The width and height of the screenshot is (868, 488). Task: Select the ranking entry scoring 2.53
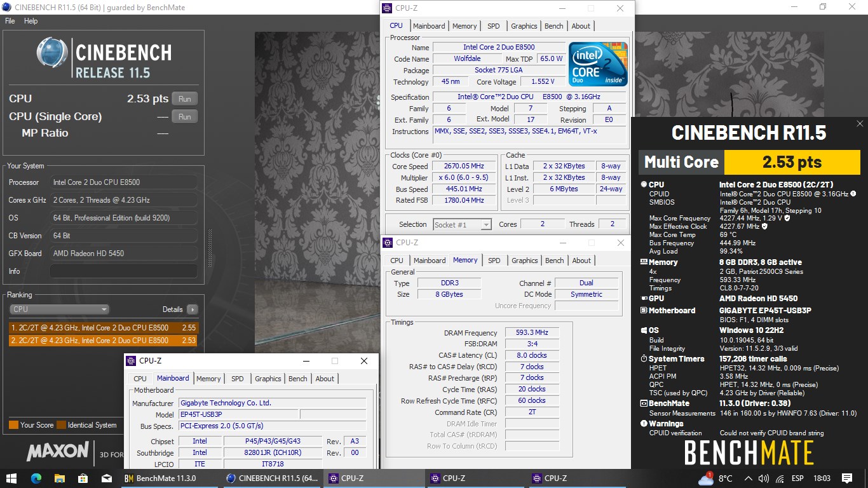104,341
